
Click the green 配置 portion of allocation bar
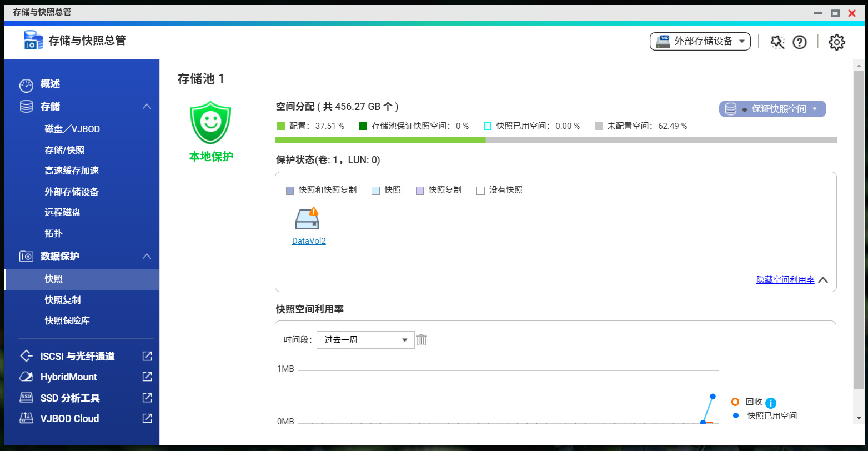tap(380, 140)
